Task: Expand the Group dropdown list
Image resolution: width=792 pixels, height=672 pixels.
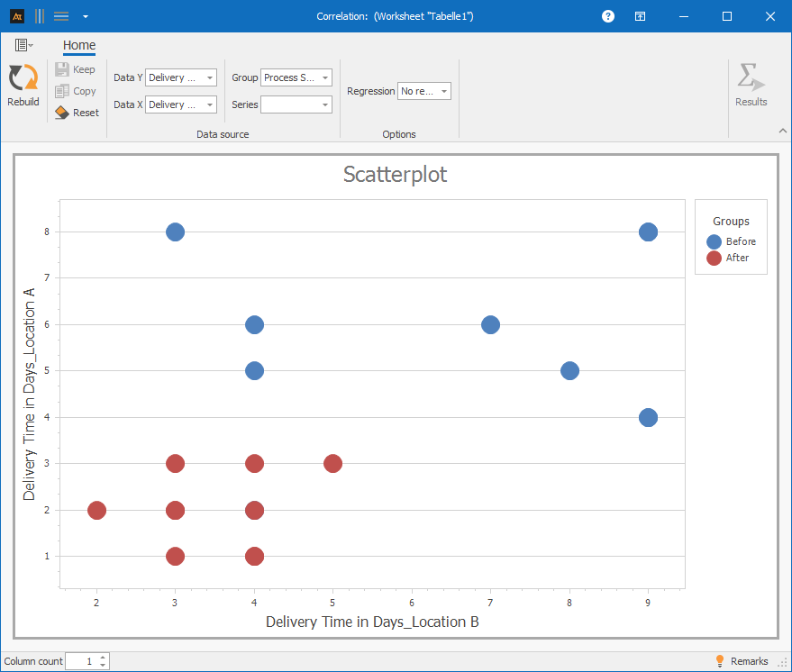Action: (324, 77)
